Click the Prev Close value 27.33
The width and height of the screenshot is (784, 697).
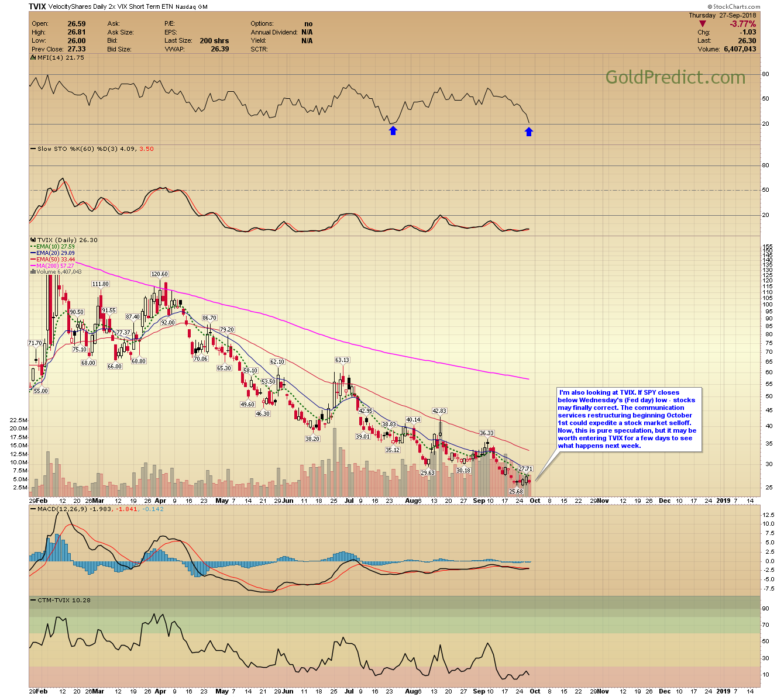77,49
